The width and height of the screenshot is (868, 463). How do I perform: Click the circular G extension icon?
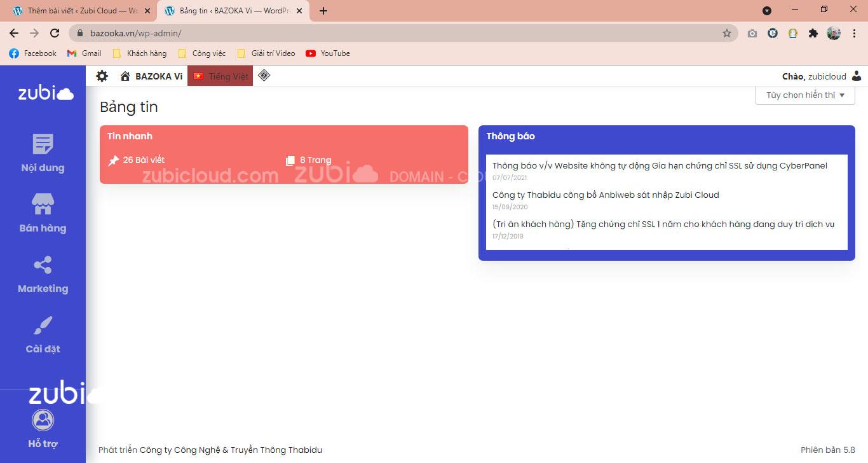tap(773, 33)
